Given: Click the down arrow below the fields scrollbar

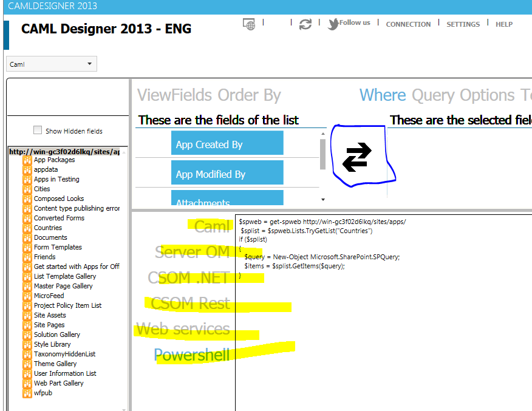Looking at the screenshot, I should [323, 199].
